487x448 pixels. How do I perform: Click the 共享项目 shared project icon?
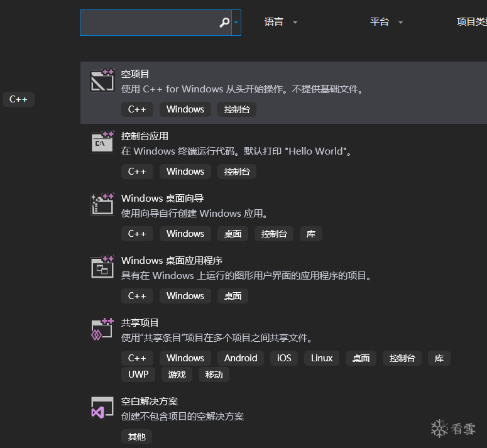point(102,329)
